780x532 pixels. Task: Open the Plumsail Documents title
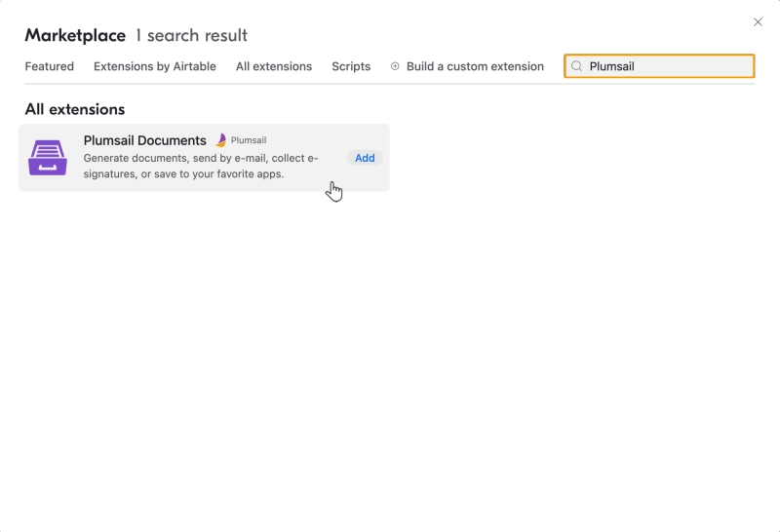click(144, 140)
